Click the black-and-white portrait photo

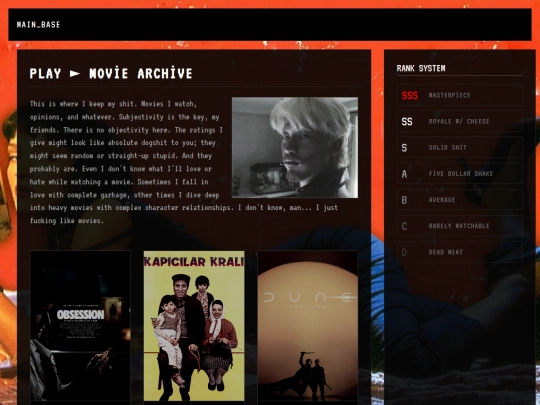(295, 147)
